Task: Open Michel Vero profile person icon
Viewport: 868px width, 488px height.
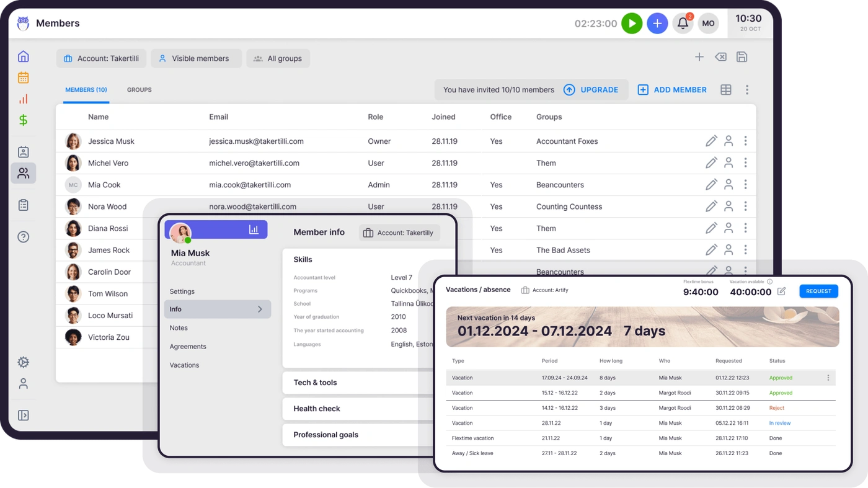Action: coord(728,163)
